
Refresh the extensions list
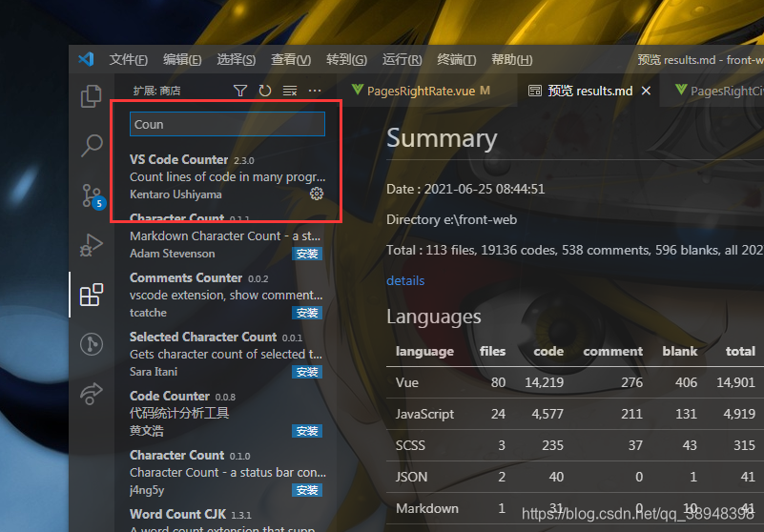265,91
